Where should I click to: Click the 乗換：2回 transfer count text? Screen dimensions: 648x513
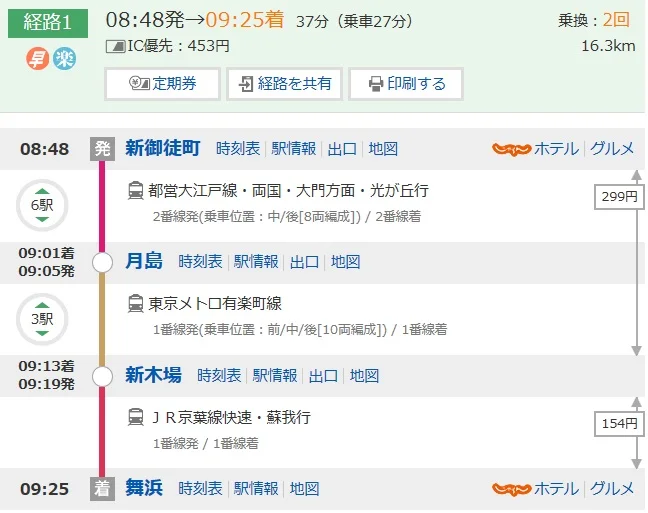pos(594,20)
